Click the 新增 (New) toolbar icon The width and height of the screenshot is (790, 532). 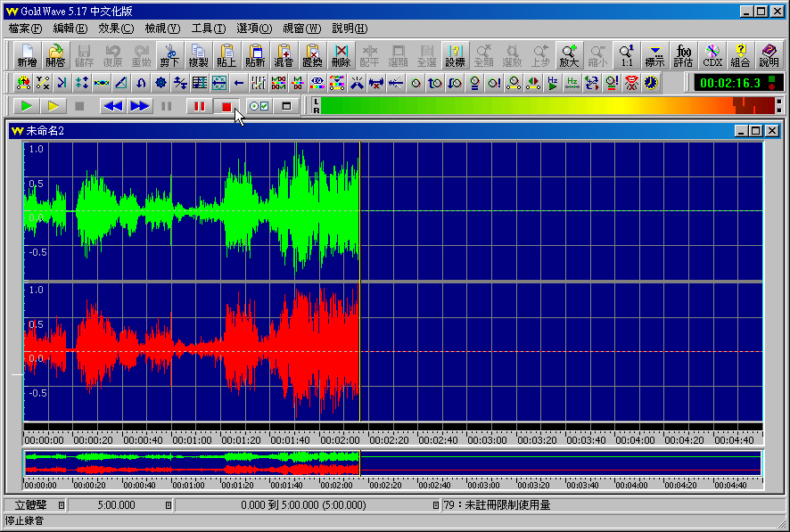click(28, 55)
